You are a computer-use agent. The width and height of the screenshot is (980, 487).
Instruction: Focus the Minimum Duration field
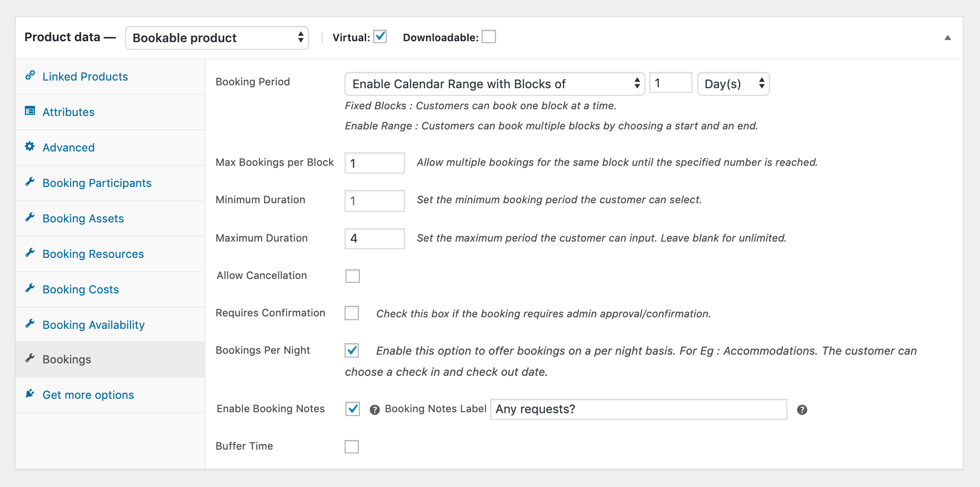(x=375, y=200)
